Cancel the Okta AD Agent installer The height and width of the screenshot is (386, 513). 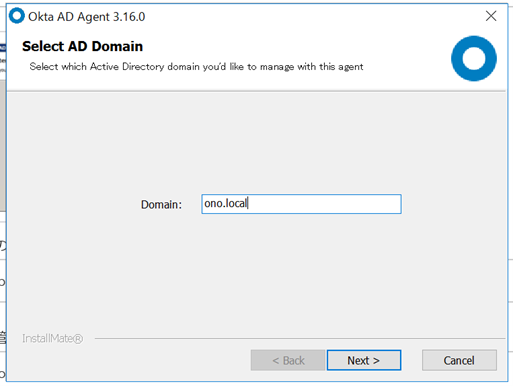pos(459,360)
